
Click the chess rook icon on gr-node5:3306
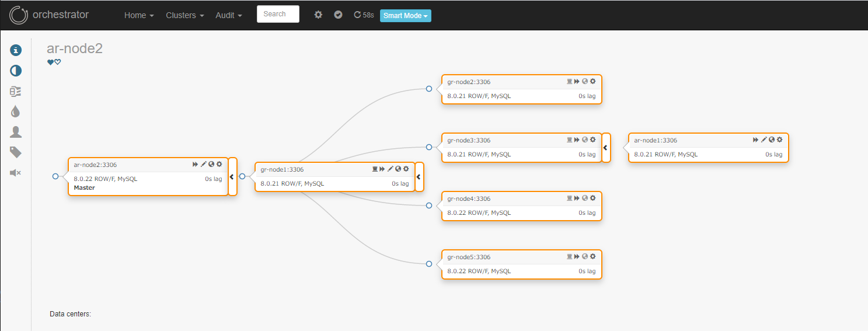pyautogui.click(x=570, y=257)
